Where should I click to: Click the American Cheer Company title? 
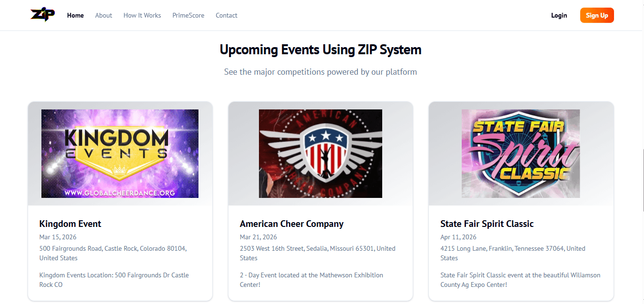pos(291,224)
